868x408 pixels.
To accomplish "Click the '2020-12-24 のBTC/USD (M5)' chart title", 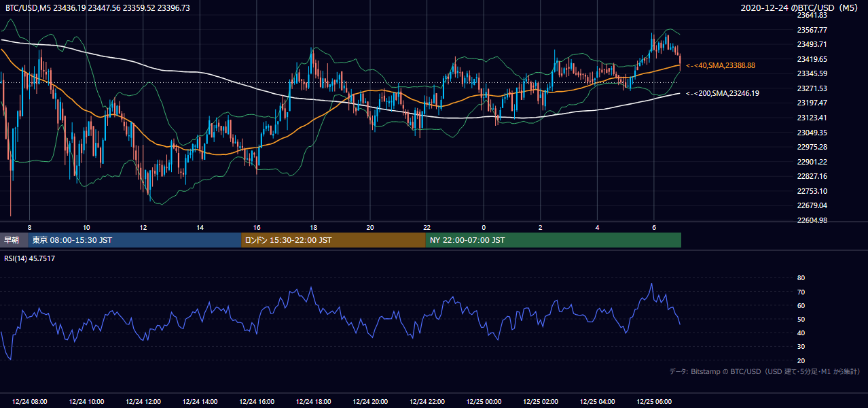I will point(801,8).
